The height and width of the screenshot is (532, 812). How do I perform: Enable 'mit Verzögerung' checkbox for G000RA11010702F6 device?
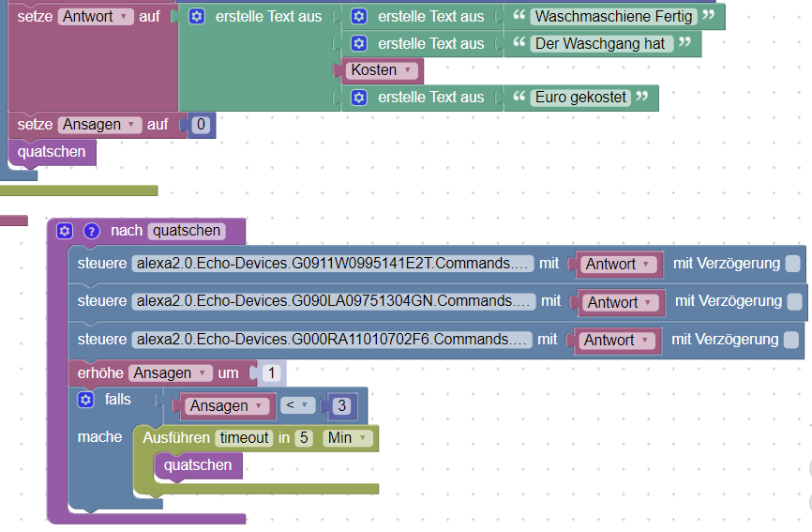[x=790, y=340]
